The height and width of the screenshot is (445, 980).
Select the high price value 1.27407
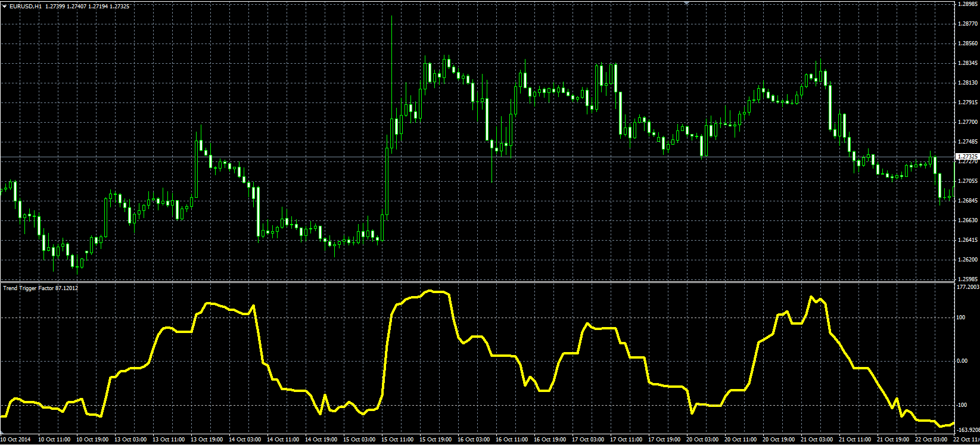tap(77, 6)
